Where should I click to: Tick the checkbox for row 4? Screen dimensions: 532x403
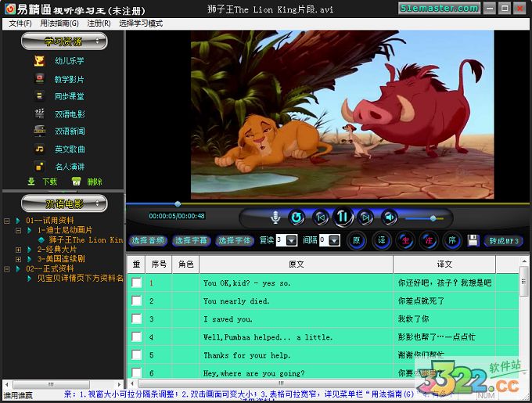136,336
